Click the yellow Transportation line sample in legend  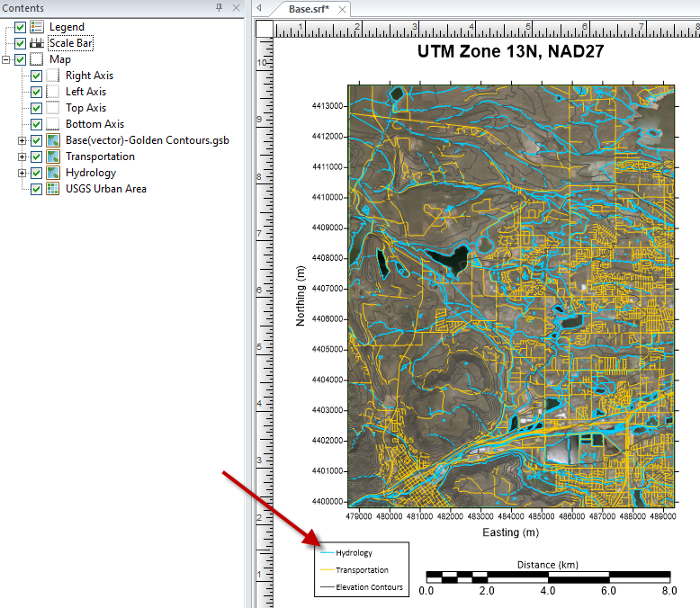(x=328, y=570)
